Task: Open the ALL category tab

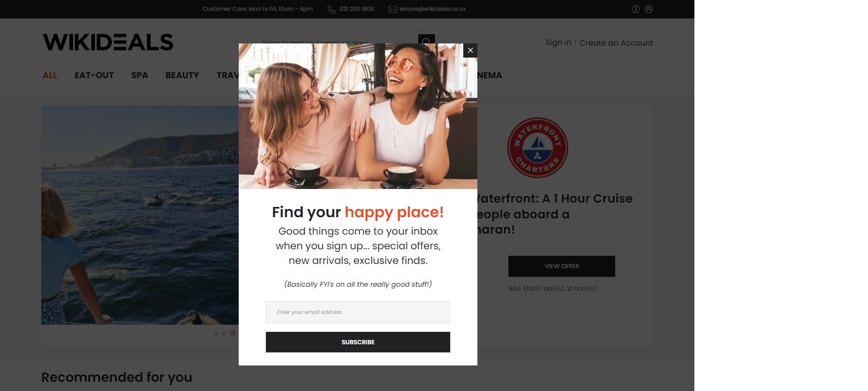Action: 50,75
